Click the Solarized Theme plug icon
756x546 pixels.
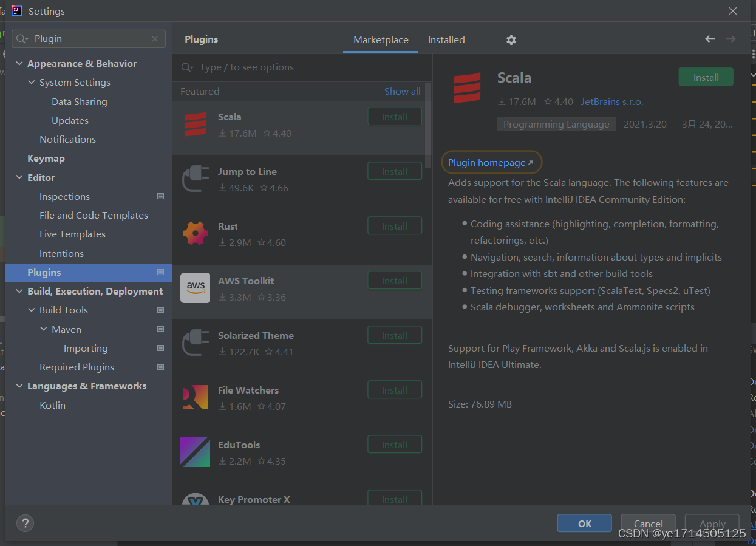coord(195,343)
